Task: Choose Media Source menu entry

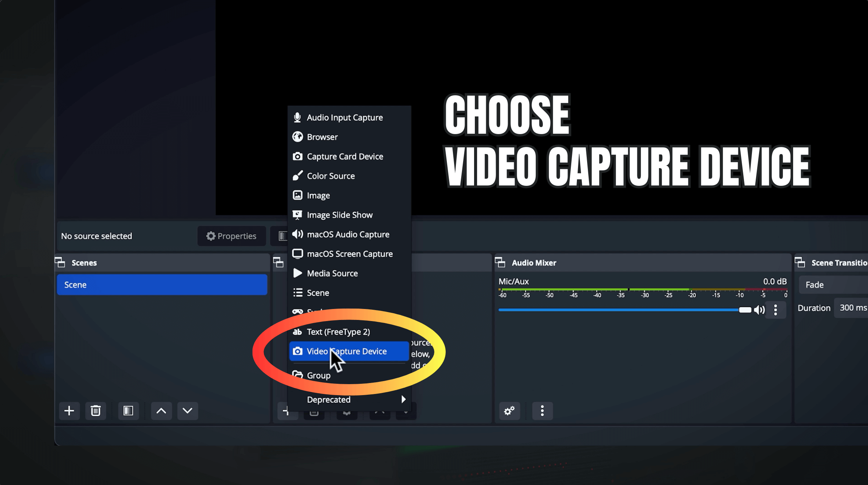Action: (x=332, y=273)
